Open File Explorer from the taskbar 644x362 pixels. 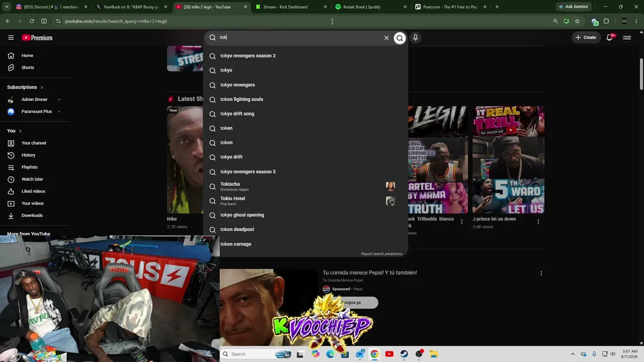click(434, 354)
